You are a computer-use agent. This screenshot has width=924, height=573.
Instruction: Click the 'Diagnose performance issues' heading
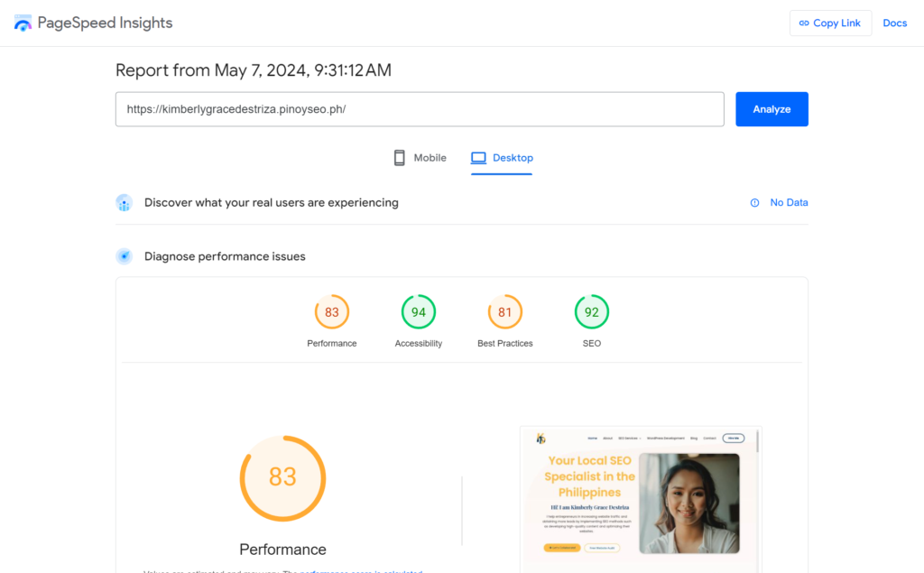click(x=225, y=256)
